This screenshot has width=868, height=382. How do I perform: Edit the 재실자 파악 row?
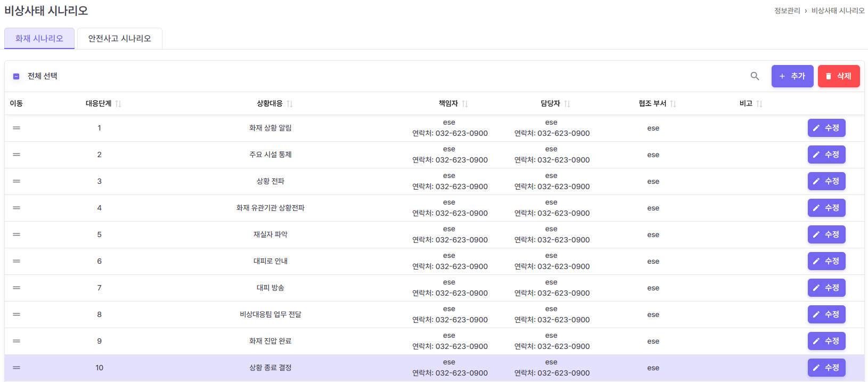826,234
